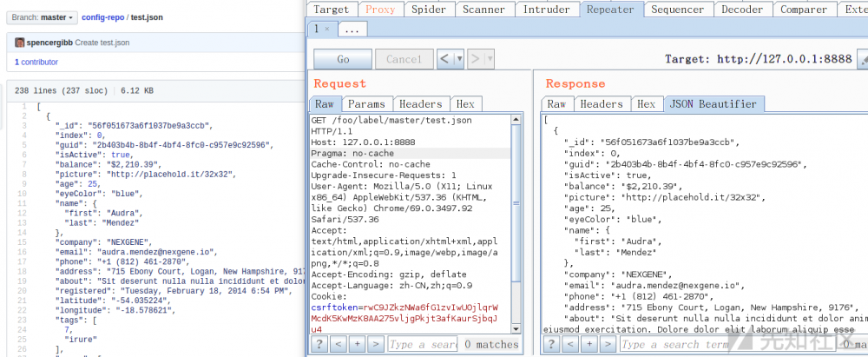
Task: Open the Request Params tab
Action: coord(366,103)
